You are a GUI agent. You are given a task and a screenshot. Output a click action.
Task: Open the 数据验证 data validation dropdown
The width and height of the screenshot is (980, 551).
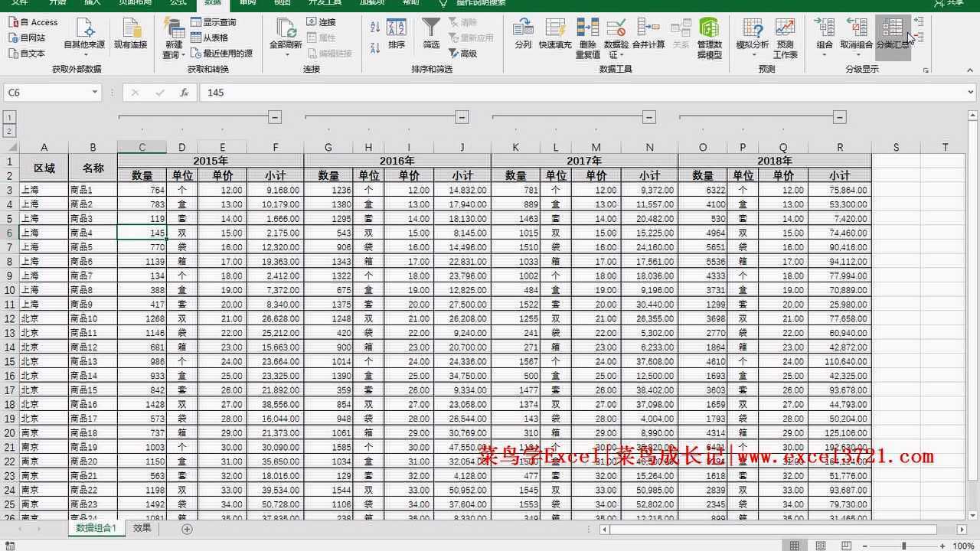click(616, 38)
